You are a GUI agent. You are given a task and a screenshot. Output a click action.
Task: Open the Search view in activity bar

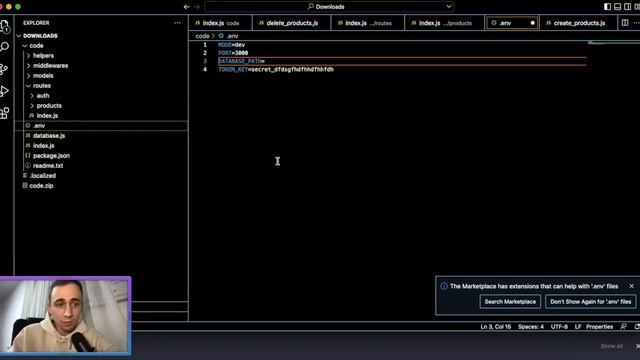click(5, 47)
